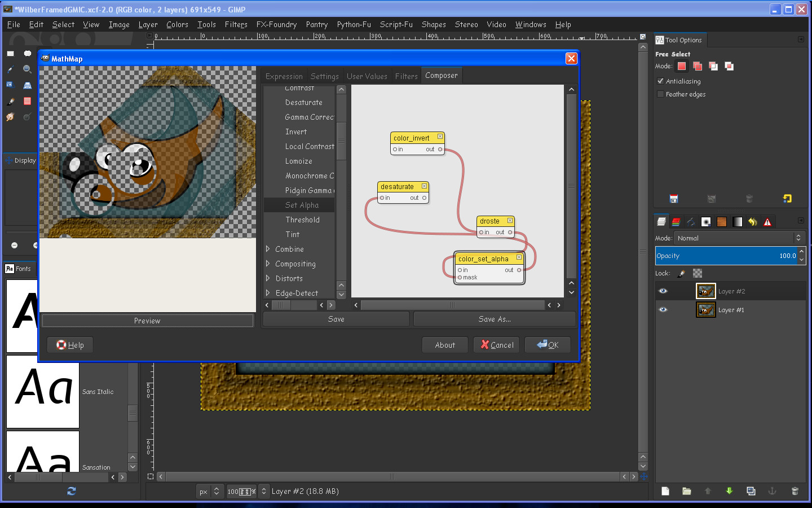Image resolution: width=812 pixels, height=508 pixels.
Task: Close the desaturate node in Composer
Action: (x=425, y=186)
